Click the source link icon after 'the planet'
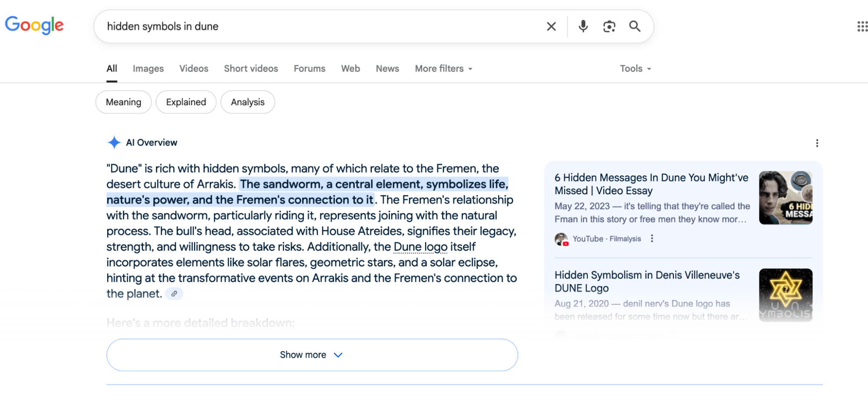The width and height of the screenshot is (868, 405). [174, 294]
